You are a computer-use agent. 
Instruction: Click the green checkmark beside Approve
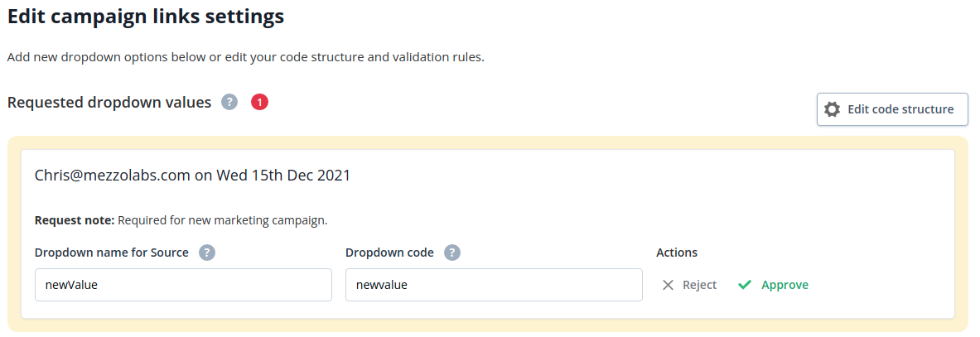pos(745,285)
